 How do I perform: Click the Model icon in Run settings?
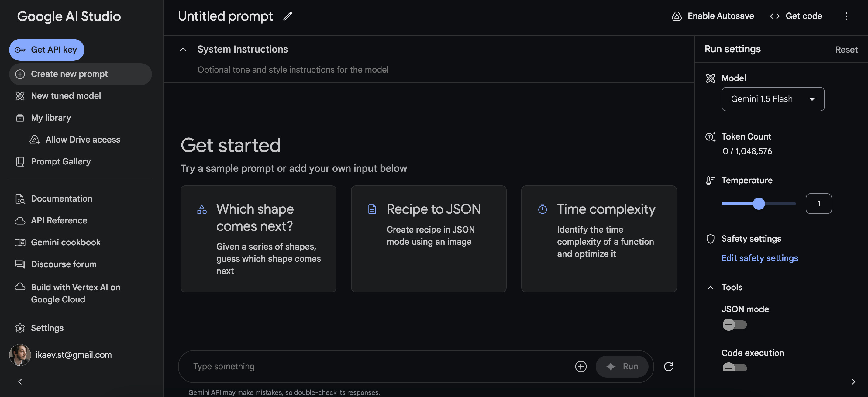click(x=710, y=78)
